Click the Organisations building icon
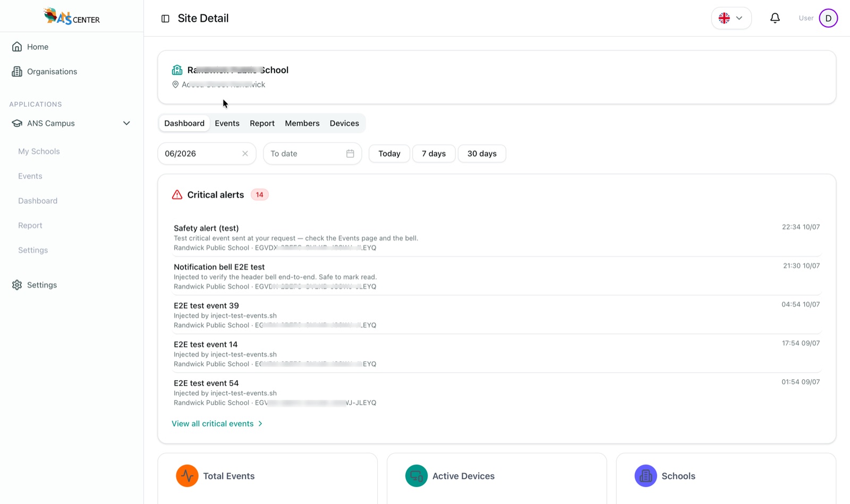The height and width of the screenshot is (504, 850). click(17, 72)
